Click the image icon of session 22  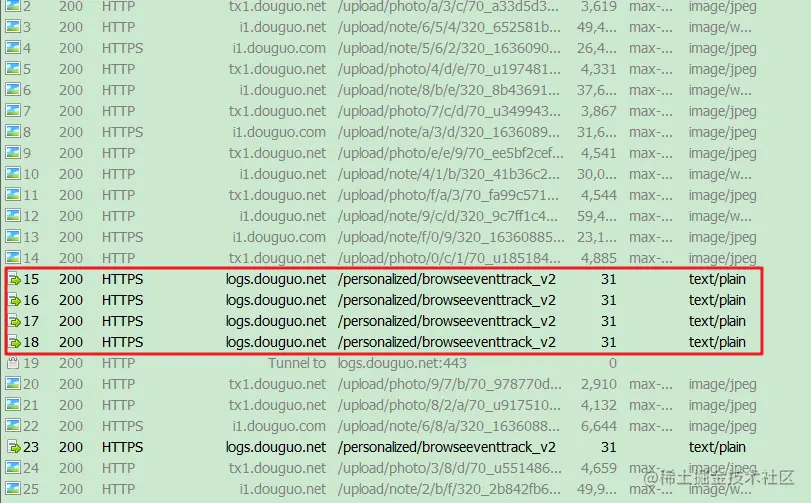tap(13, 426)
